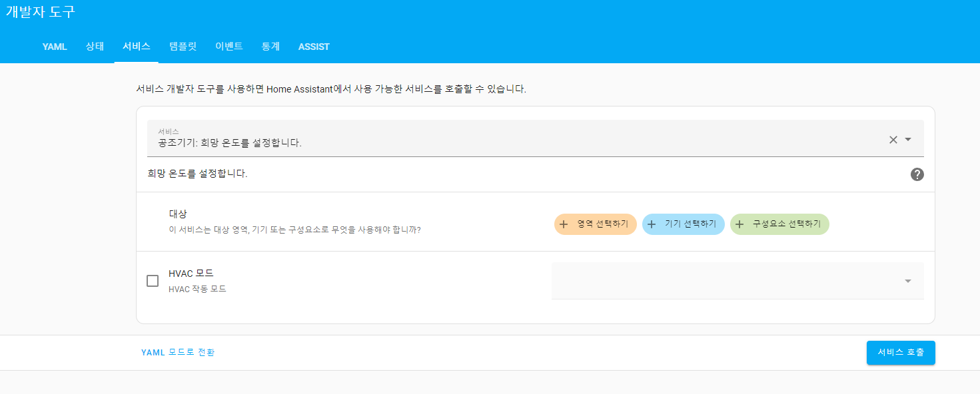Open the 서비스 dropdown arrow

click(908, 140)
